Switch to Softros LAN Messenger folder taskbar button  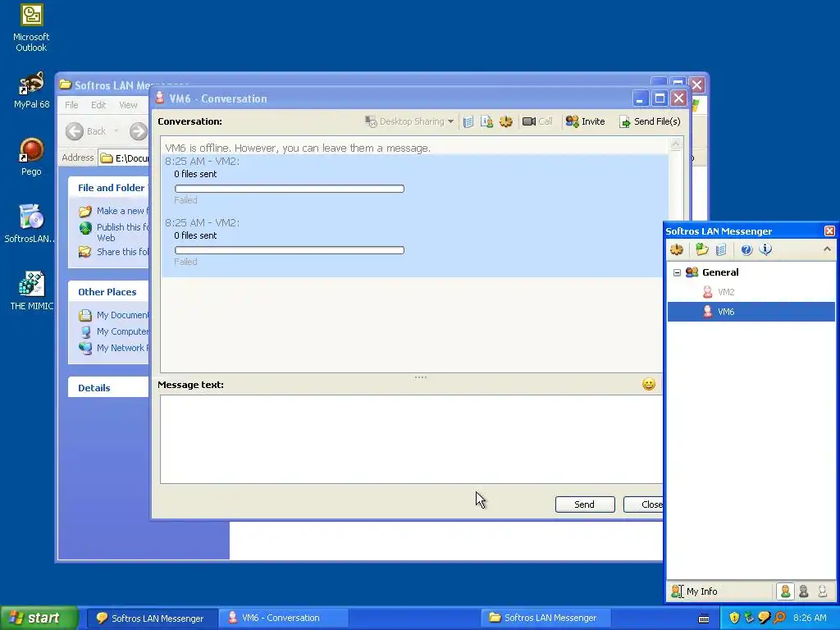point(546,619)
